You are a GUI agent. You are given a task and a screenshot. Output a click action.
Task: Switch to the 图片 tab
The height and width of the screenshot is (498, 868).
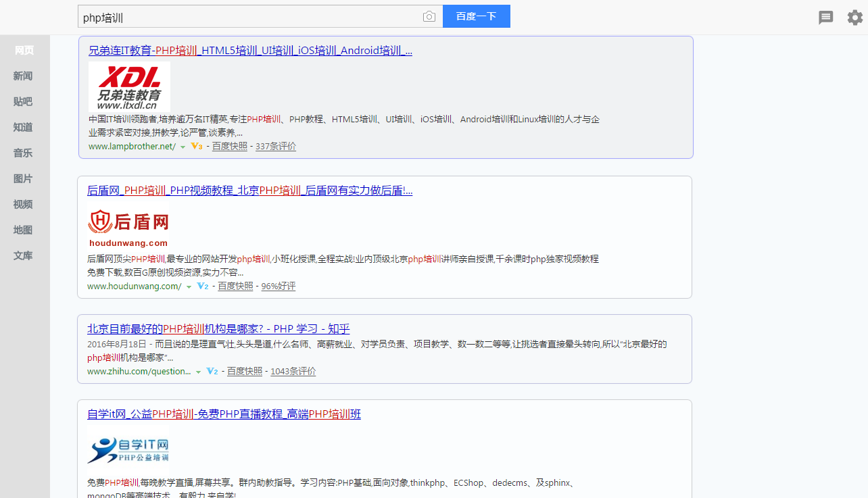pos(24,178)
